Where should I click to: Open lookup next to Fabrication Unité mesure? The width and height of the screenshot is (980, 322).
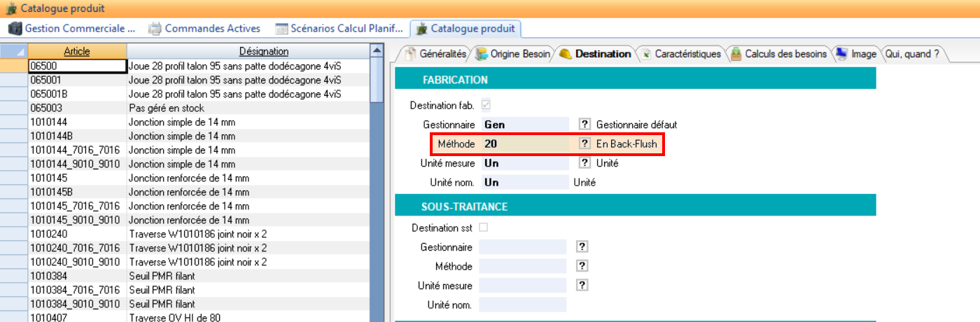point(584,164)
